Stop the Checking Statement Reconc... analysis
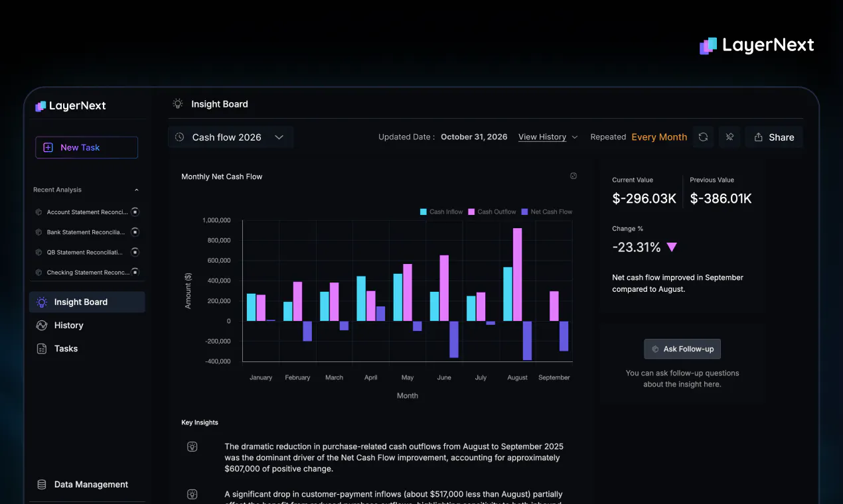The height and width of the screenshot is (504, 843). [x=135, y=272]
